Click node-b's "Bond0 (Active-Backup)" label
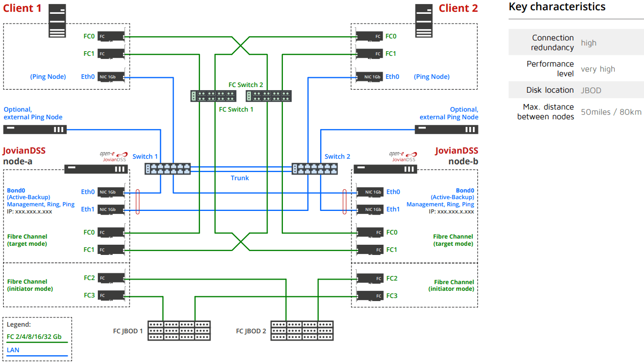Screen dimensions: 644x364 point(452,194)
